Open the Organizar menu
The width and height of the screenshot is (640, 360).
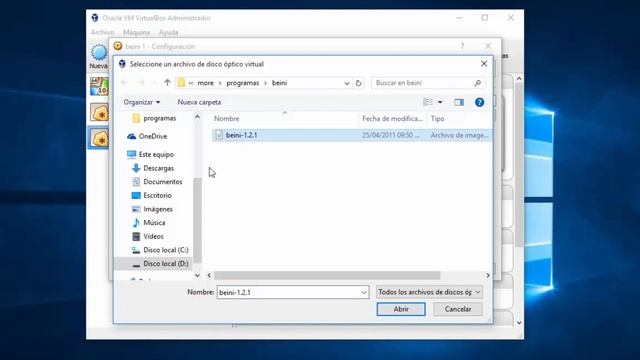tap(142, 102)
